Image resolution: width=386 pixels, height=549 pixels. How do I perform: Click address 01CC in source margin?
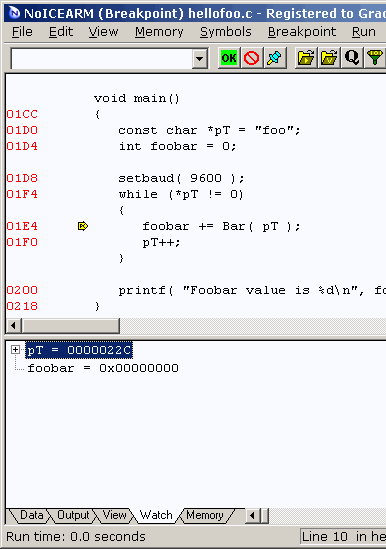pos(22,114)
